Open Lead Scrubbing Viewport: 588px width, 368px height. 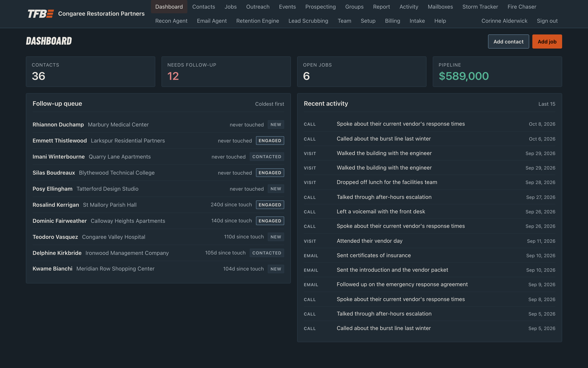(308, 21)
